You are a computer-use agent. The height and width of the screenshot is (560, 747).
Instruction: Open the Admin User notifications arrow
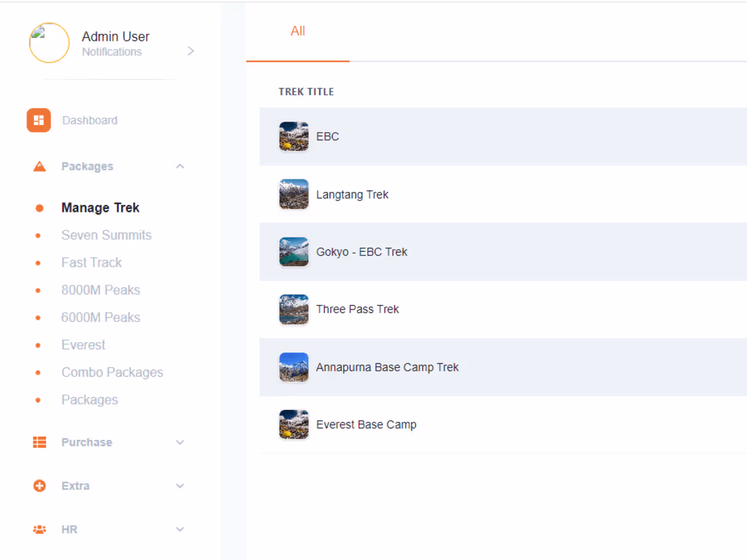[x=191, y=51]
